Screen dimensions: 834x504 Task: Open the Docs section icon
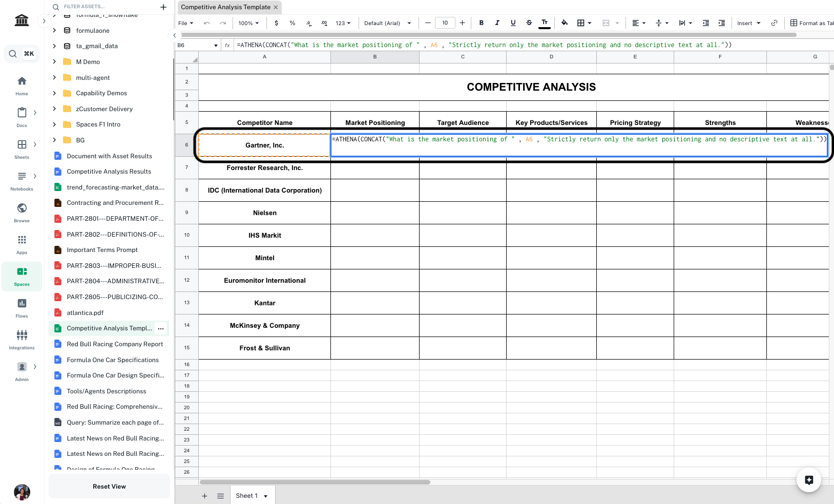(x=22, y=113)
